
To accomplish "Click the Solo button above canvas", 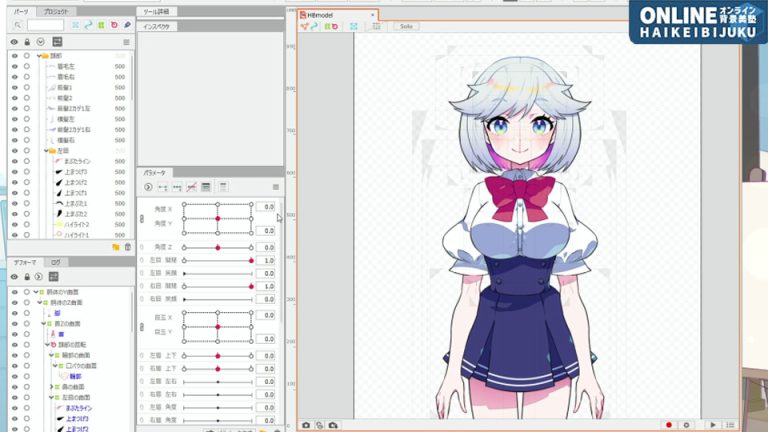I will 407,26.
